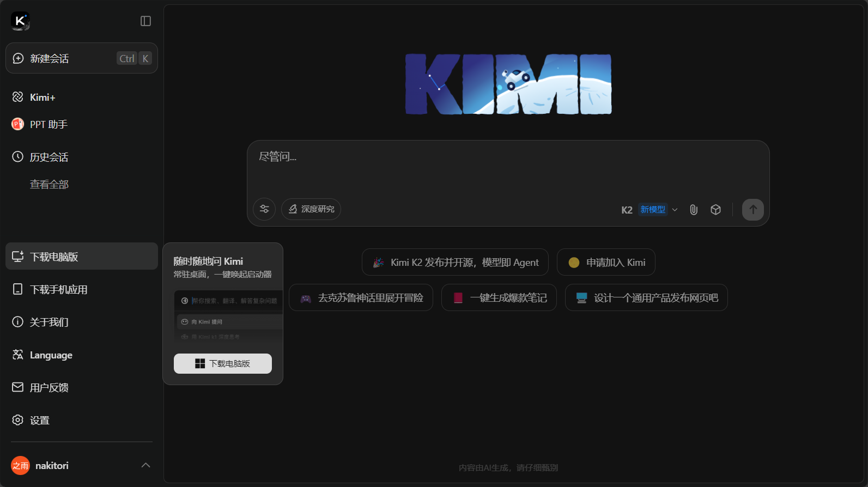Select 去克苏鲁神话里展开冒险 suggestion

click(361, 297)
